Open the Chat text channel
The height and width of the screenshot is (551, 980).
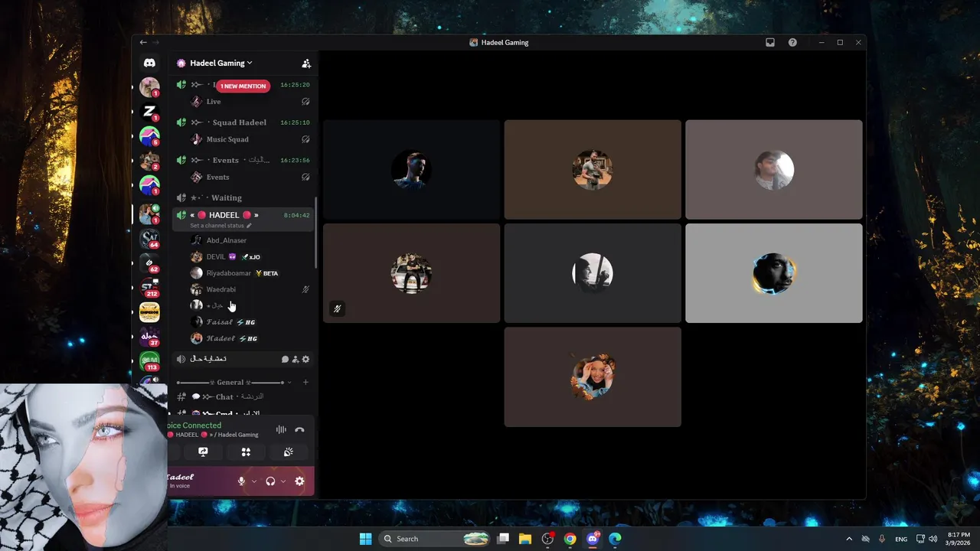coord(243,396)
